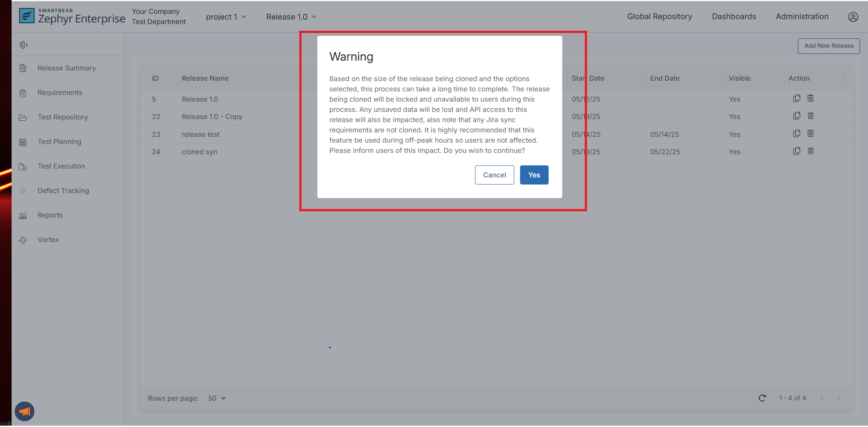Viewport: 868px width, 427px height.
Task: Cancel the clone warning dialog
Action: coord(494,175)
